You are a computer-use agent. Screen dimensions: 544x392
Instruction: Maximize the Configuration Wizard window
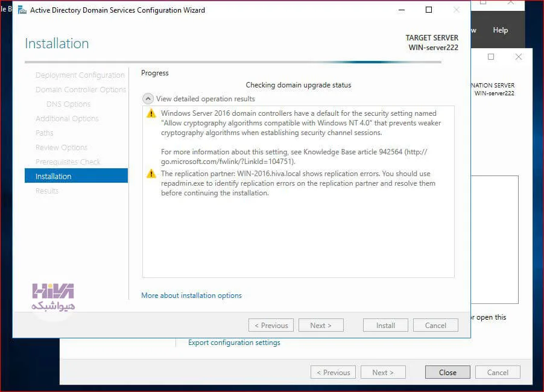pyautogui.click(x=429, y=10)
